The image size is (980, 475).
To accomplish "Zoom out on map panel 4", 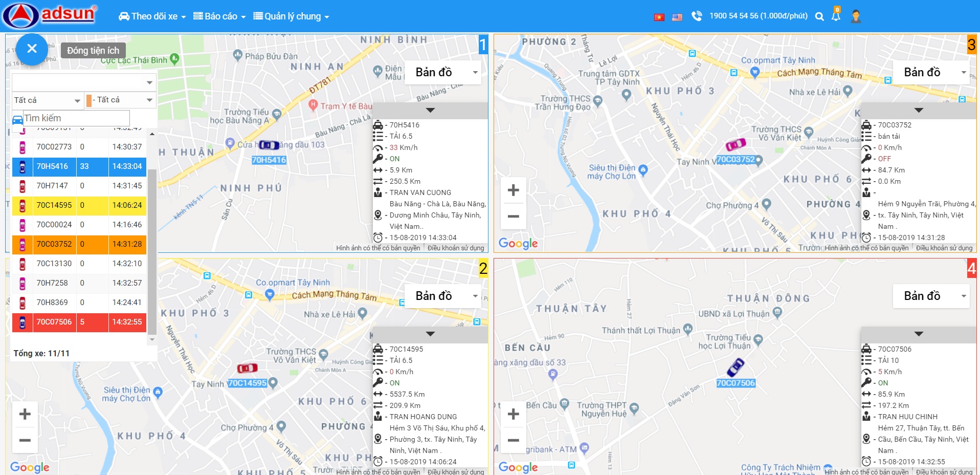I will coord(513,440).
